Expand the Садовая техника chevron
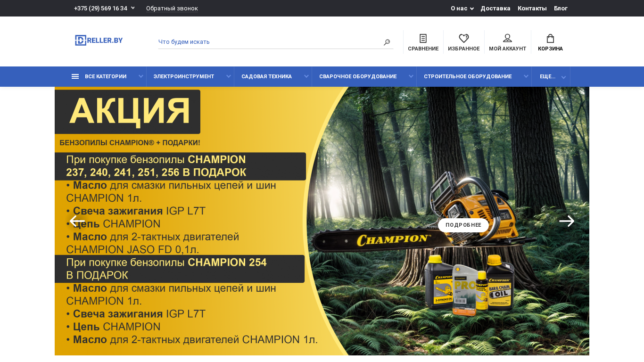 pyautogui.click(x=306, y=77)
